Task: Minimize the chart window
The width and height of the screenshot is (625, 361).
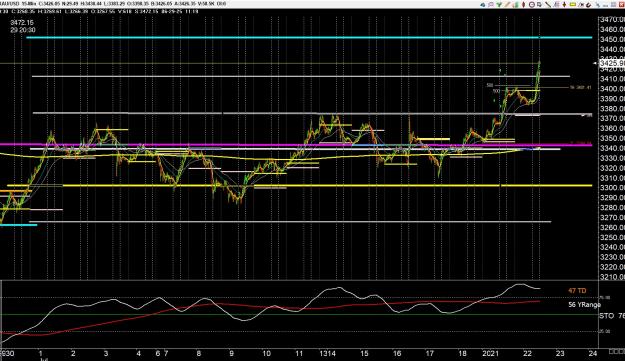Action: tap(606, 6)
